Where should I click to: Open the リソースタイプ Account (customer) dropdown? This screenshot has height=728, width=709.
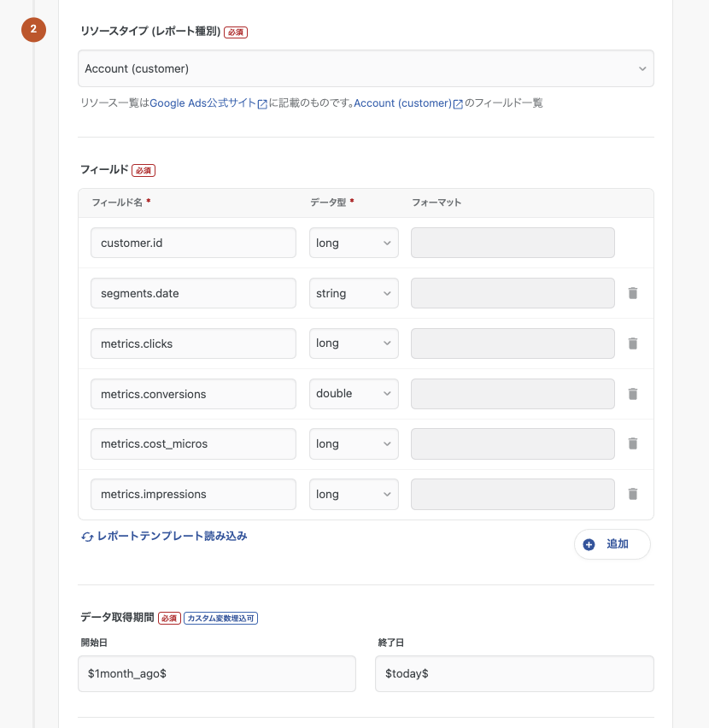click(x=366, y=68)
